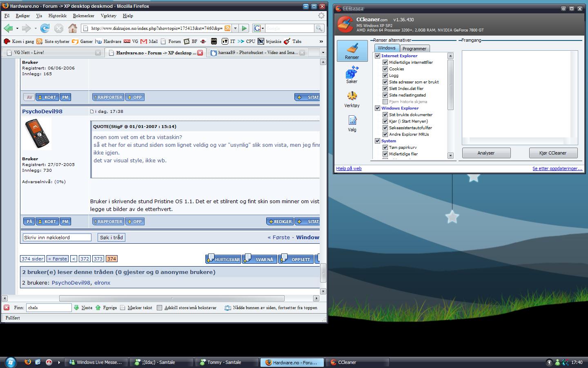Open the Bokmerker menu
This screenshot has width=588, height=368.
[x=83, y=16]
